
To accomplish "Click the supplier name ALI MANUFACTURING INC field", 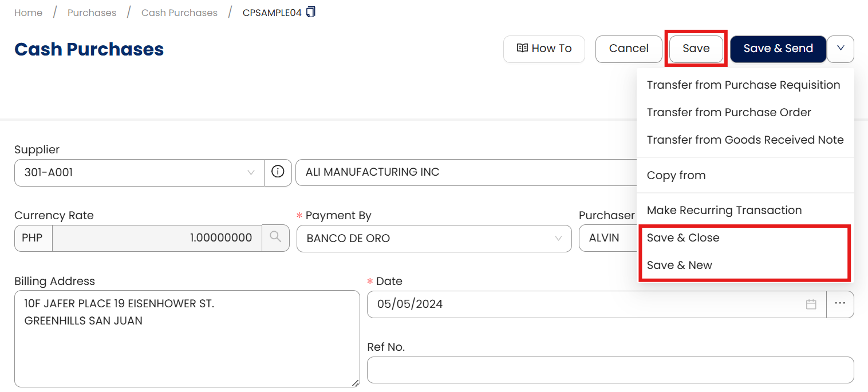I will coord(466,172).
